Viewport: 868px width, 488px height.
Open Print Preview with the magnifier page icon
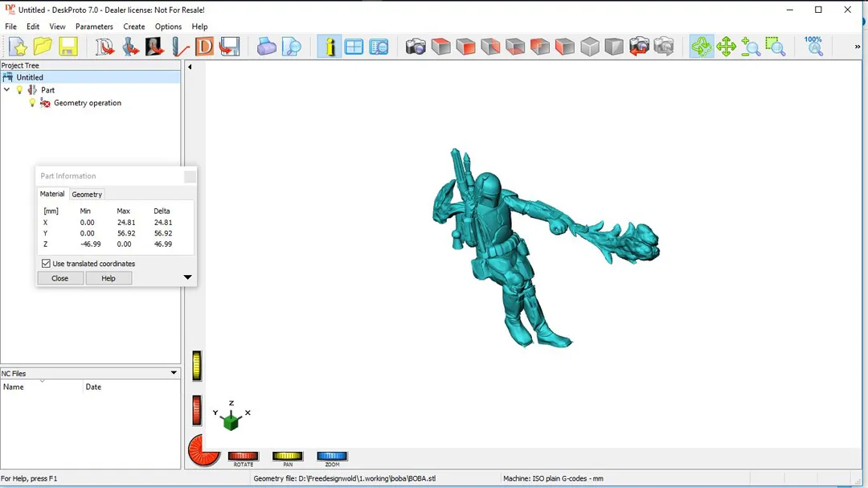point(291,47)
